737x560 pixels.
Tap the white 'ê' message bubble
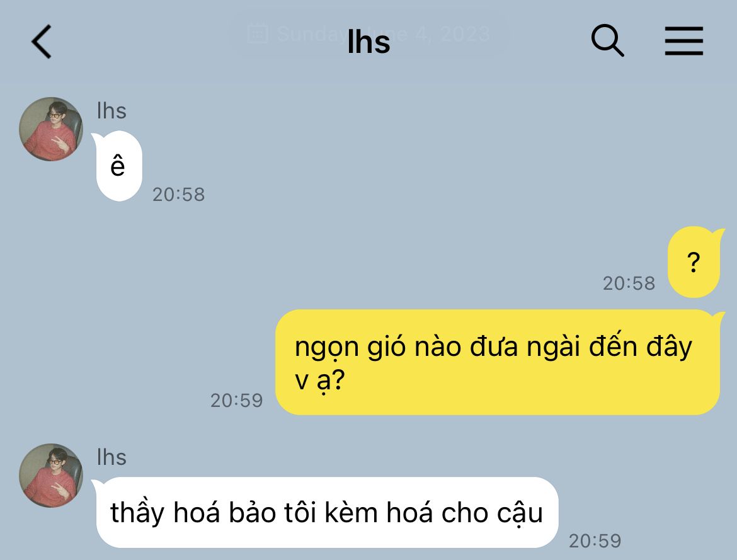pyautogui.click(x=118, y=166)
